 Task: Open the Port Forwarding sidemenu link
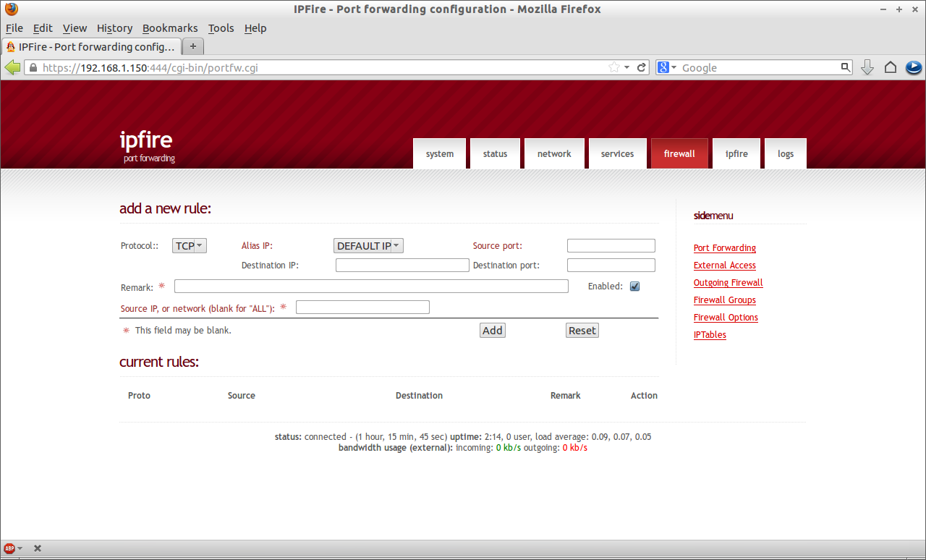coord(725,248)
